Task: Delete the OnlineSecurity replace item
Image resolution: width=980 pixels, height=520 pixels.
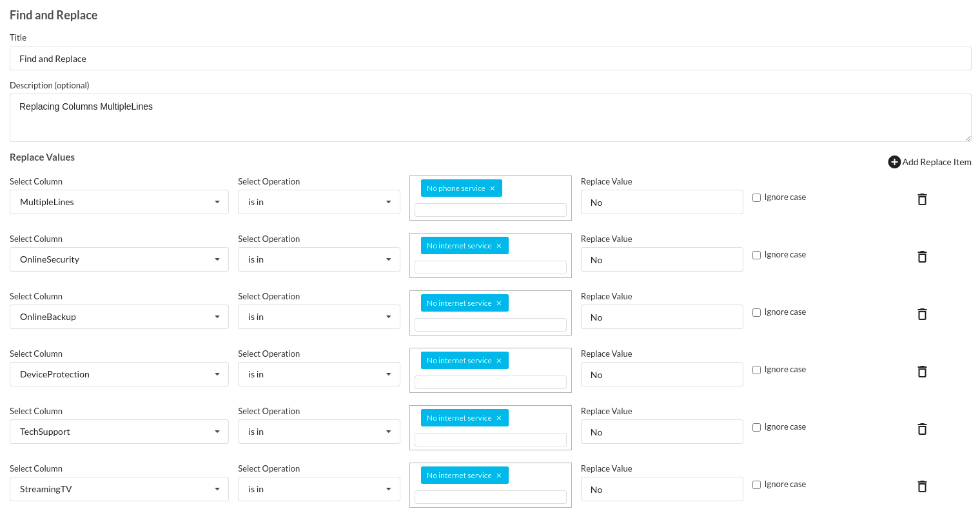Action: pyautogui.click(x=922, y=257)
